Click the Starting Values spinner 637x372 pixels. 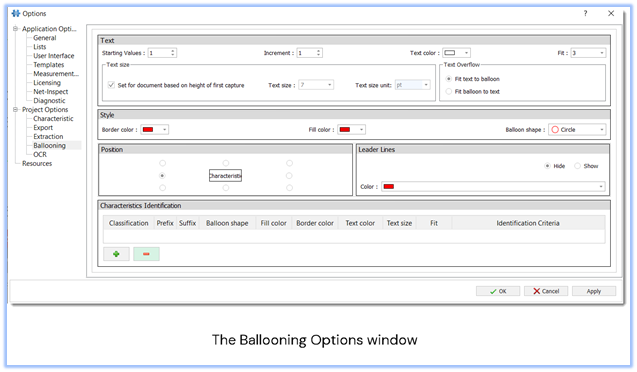point(162,53)
